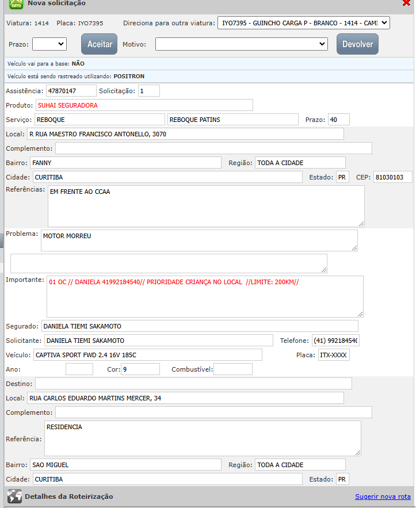Focus the Telefone input field
The height and width of the screenshot is (508, 420).
pos(335,341)
